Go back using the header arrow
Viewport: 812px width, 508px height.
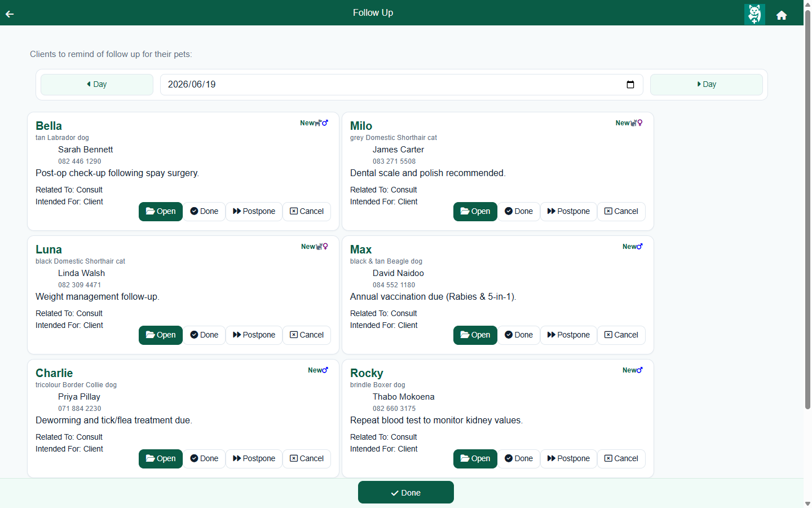tap(10, 14)
